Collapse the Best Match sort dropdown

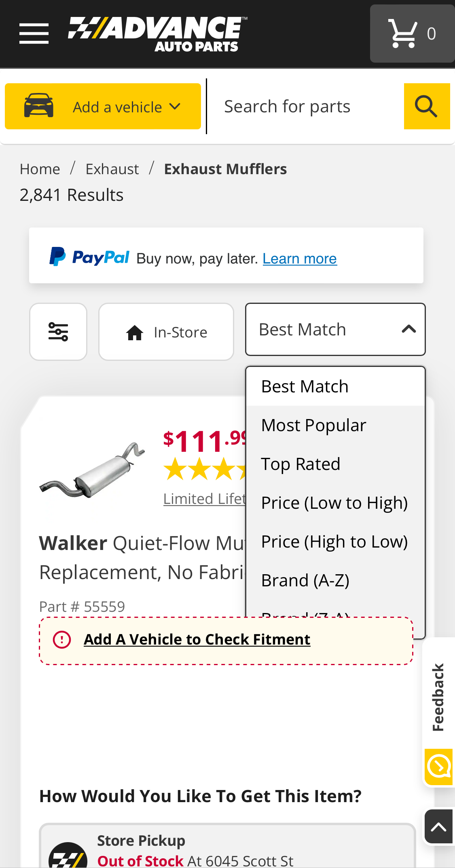click(x=335, y=329)
